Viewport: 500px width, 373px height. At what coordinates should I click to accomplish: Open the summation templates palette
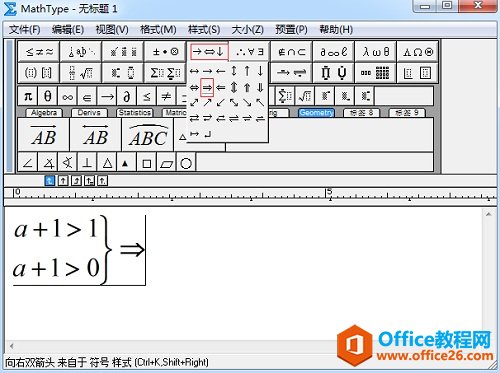coord(165,72)
